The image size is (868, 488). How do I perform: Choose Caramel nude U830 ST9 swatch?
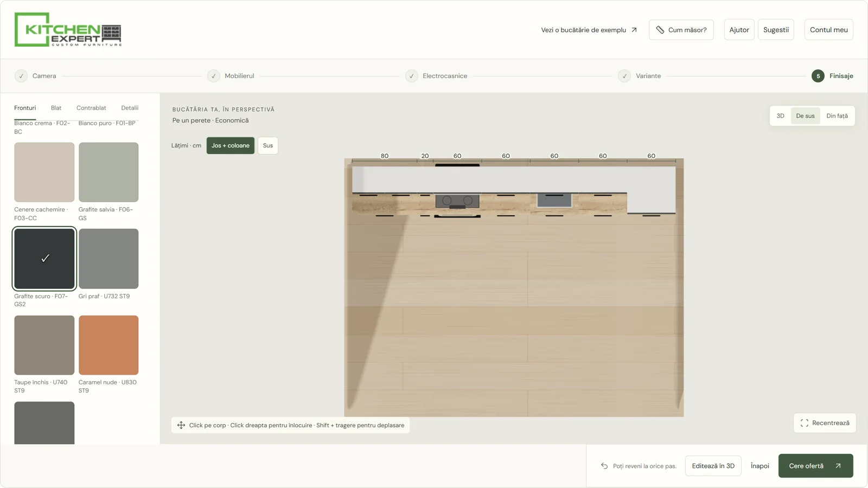108,345
